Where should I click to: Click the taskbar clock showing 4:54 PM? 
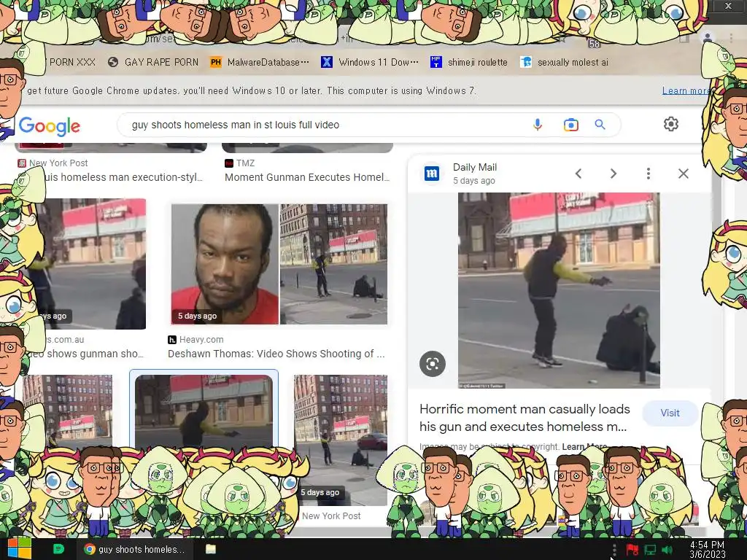click(707, 550)
